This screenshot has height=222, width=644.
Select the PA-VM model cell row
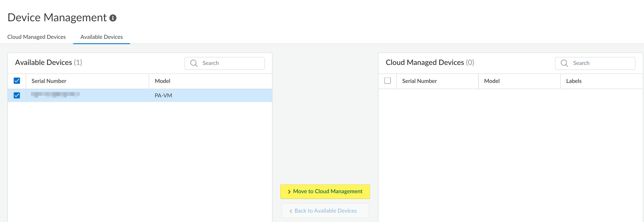click(163, 95)
